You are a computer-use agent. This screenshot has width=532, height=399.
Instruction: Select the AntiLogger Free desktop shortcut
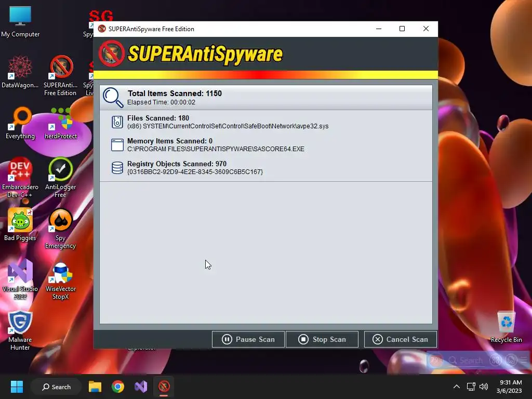[x=61, y=178]
